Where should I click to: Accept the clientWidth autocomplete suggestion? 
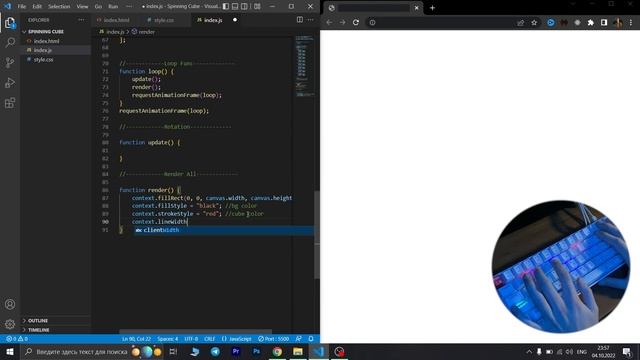pyautogui.click(x=224, y=230)
